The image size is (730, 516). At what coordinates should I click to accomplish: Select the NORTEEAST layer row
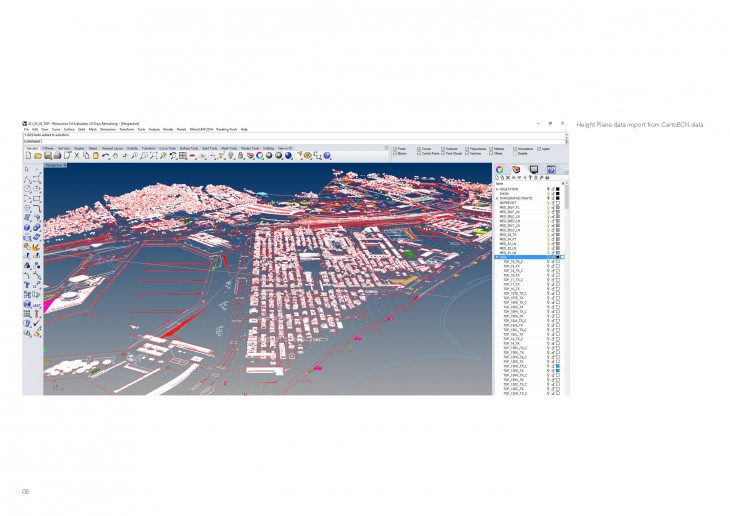[510, 203]
